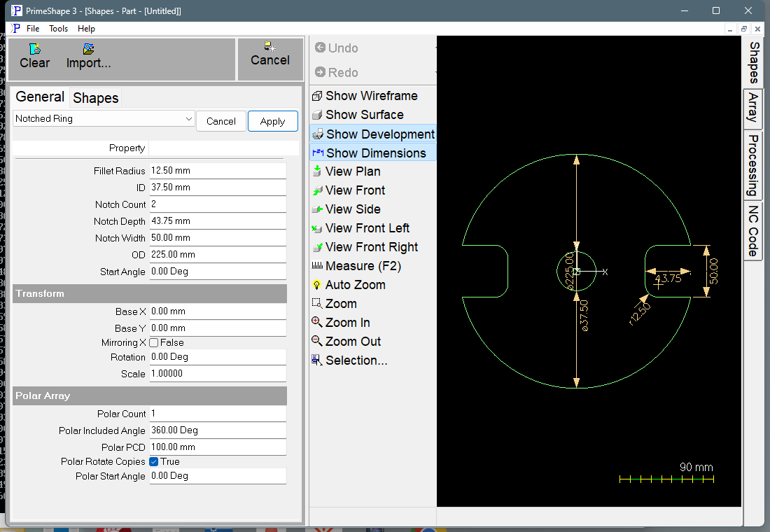Click the Polar Array section header
The image size is (770, 532).
[x=150, y=395]
